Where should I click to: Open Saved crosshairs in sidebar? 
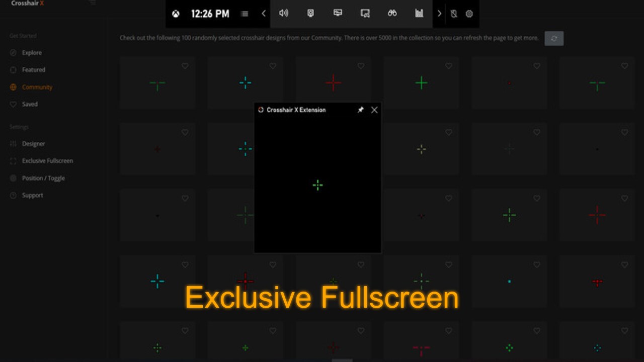[x=30, y=104]
